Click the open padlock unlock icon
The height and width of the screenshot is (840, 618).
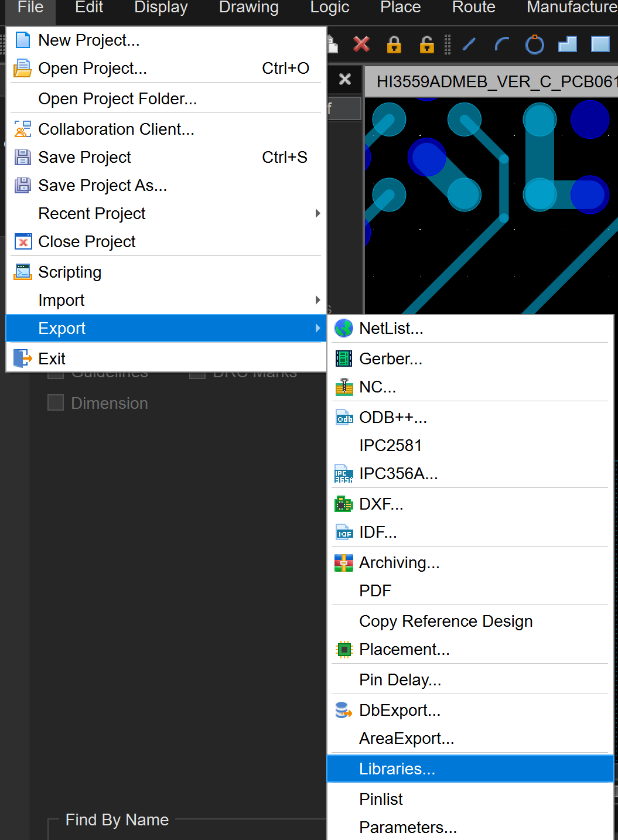click(426, 45)
